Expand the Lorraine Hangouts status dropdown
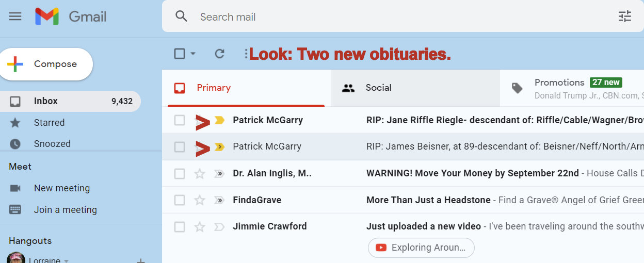 click(x=66, y=260)
